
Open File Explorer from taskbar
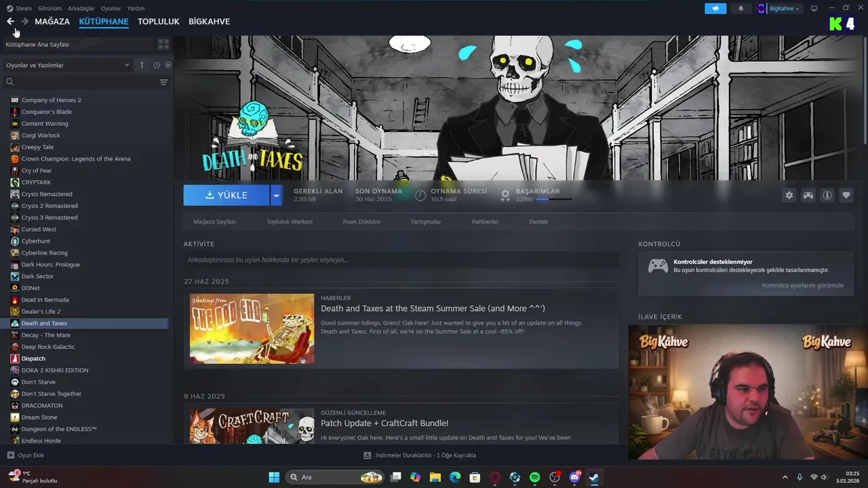coord(435,477)
